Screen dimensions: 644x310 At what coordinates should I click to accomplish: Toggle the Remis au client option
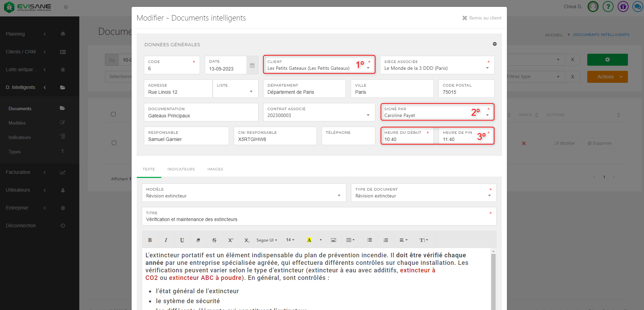click(x=482, y=18)
